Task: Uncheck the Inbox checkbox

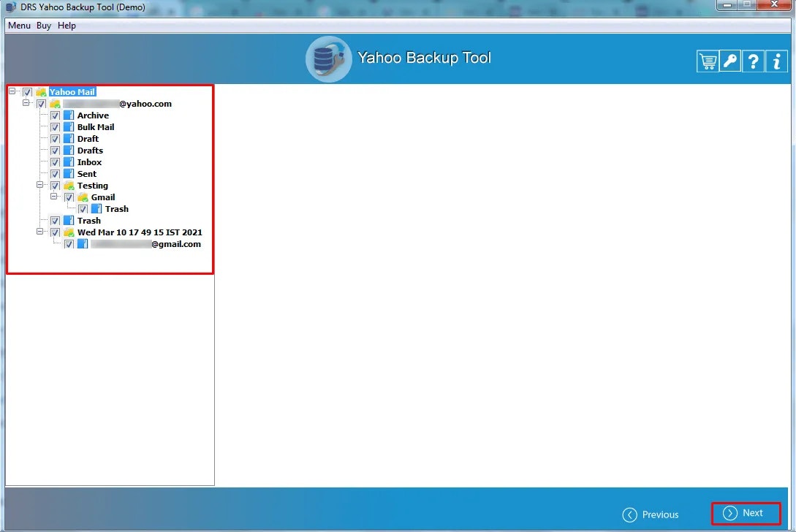Action: click(x=55, y=162)
